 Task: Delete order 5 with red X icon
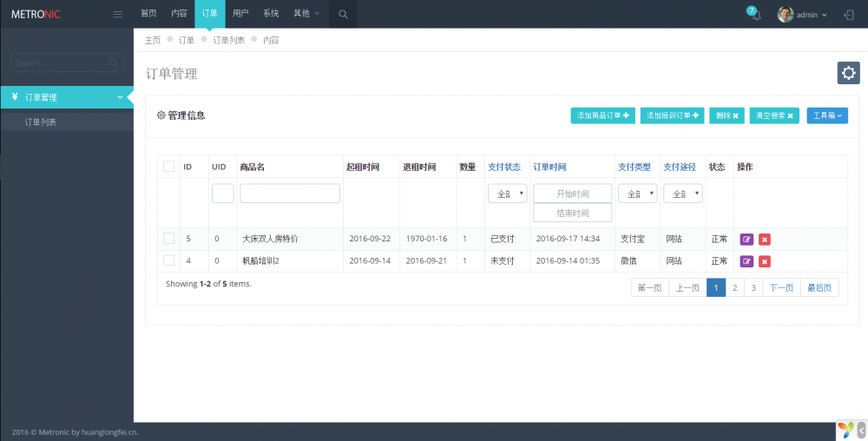click(x=765, y=240)
